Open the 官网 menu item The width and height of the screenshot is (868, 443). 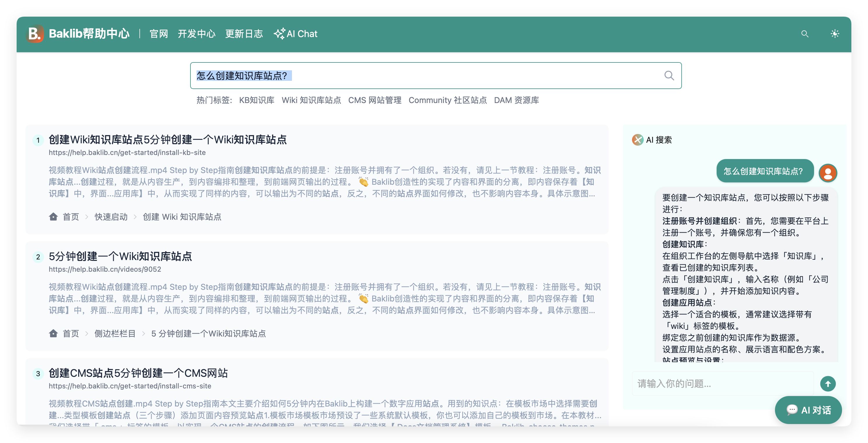pyautogui.click(x=159, y=34)
